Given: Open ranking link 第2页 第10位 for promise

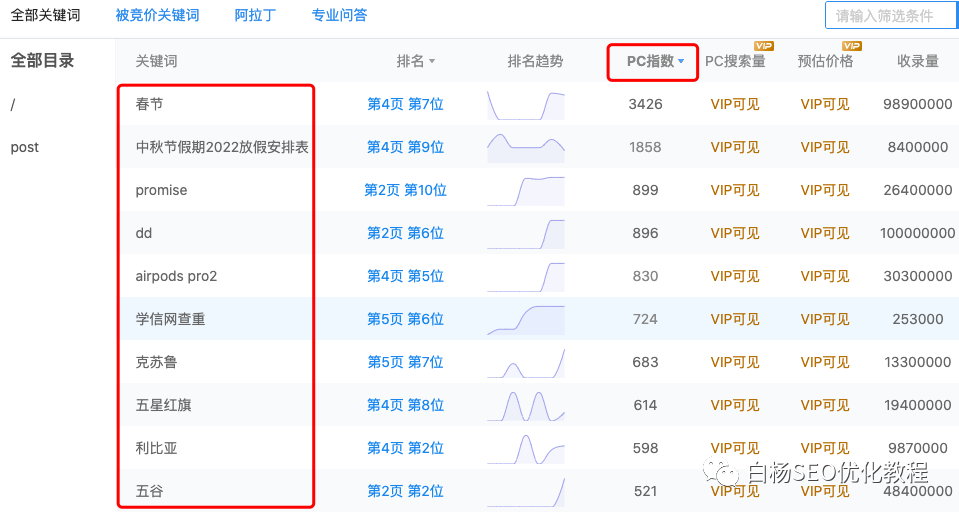Looking at the screenshot, I should click(x=405, y=190).
